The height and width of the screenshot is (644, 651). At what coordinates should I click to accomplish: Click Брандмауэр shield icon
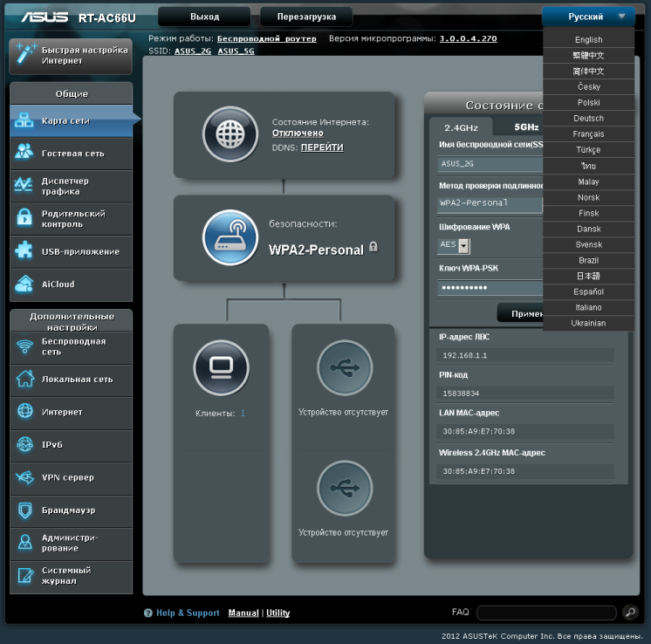click(x=25, y=510)
